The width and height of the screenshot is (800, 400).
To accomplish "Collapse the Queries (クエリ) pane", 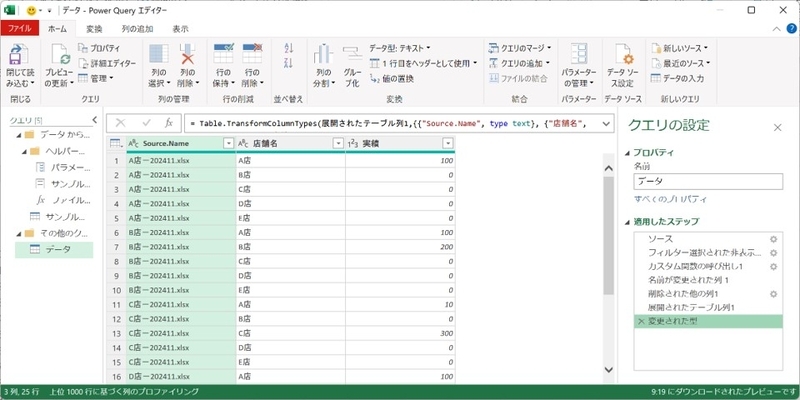I will (94, 120).
